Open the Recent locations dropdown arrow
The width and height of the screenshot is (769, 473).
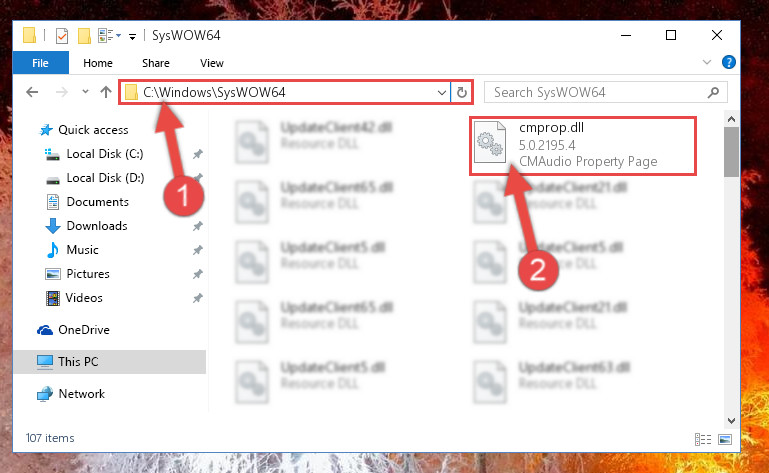pos(85,92)
